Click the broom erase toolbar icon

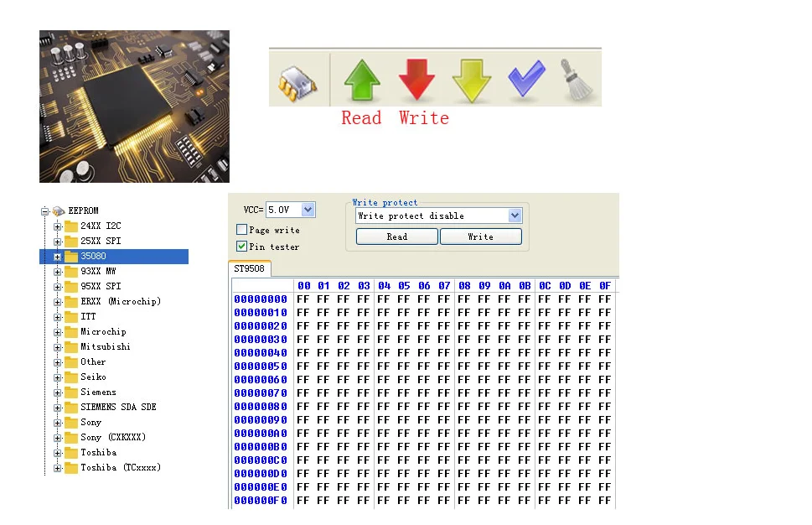[576, 80]
